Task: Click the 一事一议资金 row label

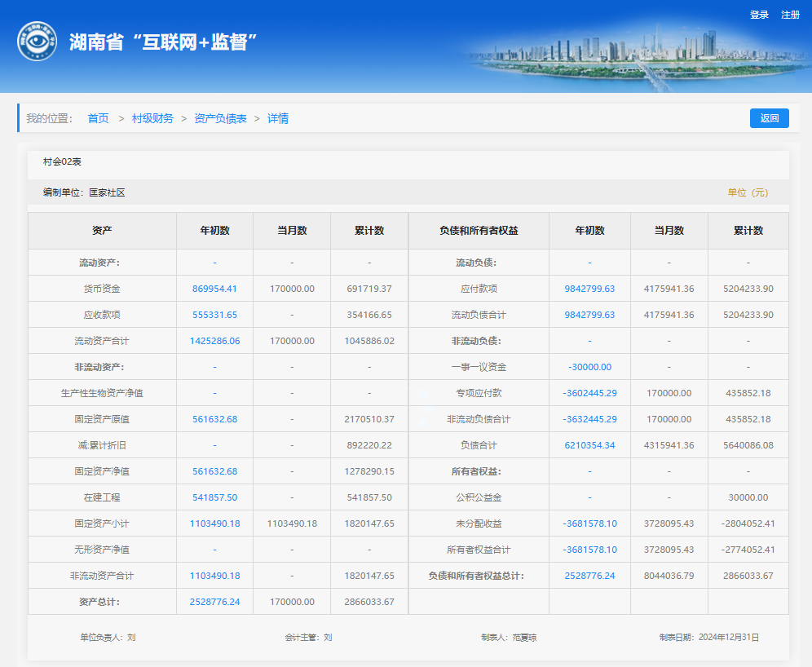Action: click(x=479, y=367)
